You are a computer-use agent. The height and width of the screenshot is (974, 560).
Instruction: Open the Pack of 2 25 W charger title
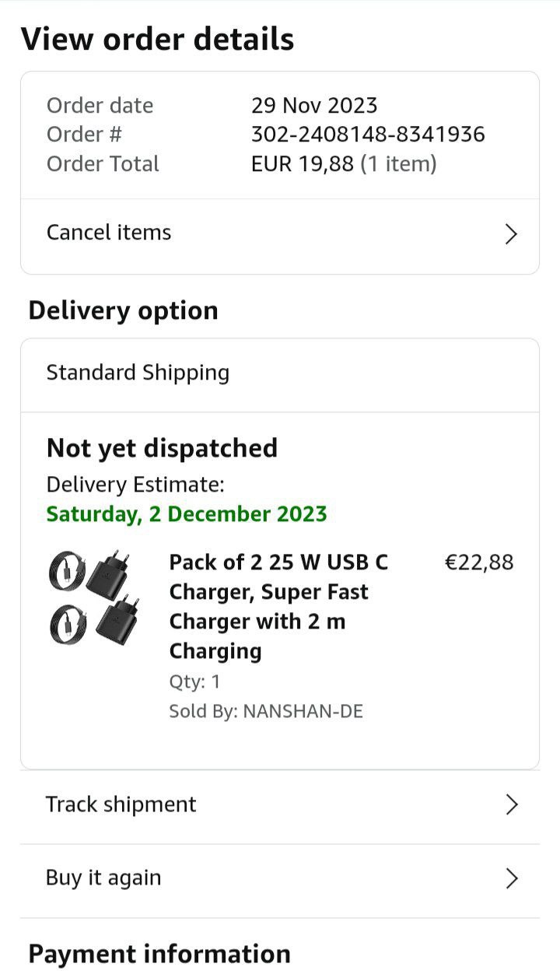pos(278,606)
